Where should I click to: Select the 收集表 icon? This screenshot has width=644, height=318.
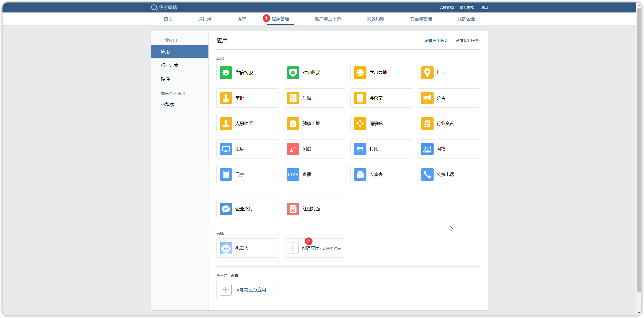point(360,174)
